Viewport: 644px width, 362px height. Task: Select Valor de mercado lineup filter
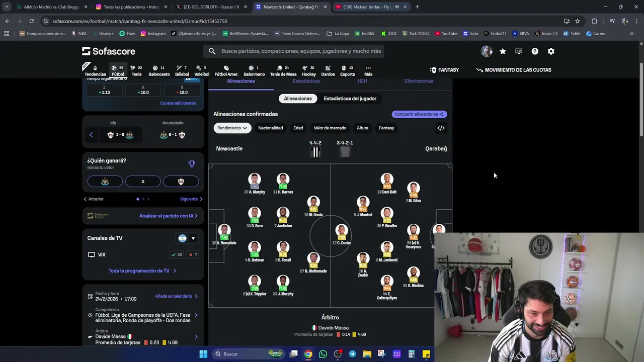330,128
